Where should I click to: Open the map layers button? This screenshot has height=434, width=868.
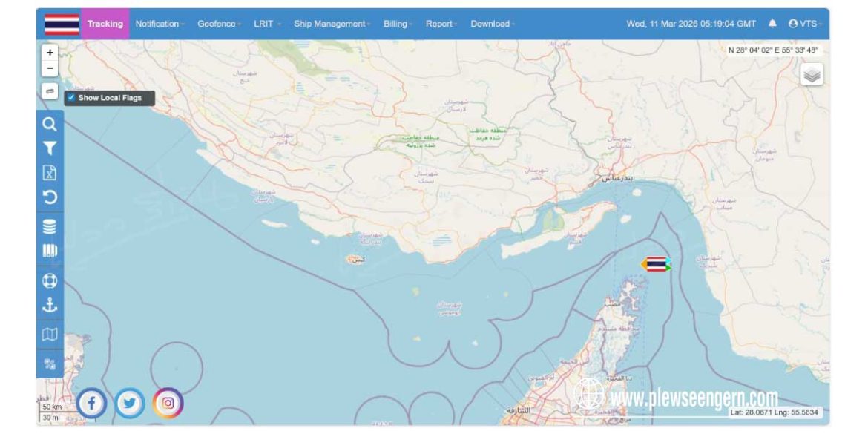click(x=812, y=75)
